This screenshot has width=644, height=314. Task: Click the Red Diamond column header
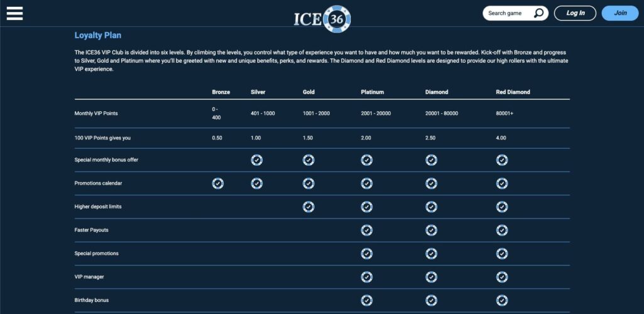(513, 92)
